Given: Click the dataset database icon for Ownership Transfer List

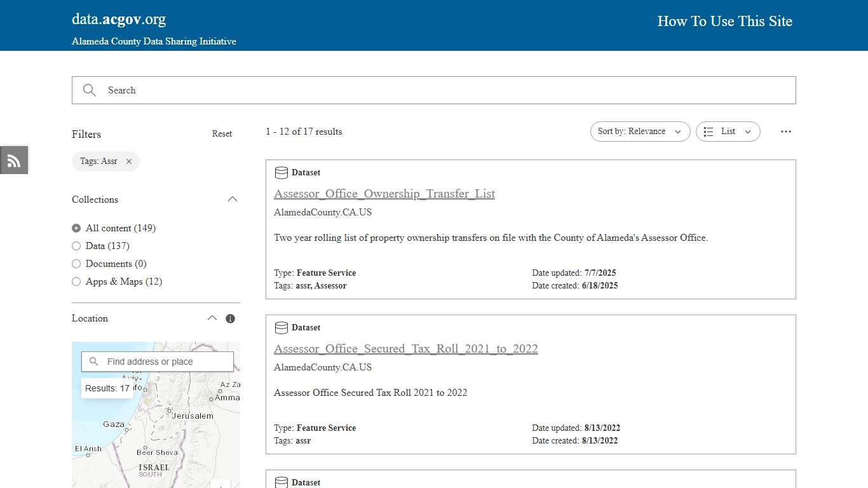Looking at the screenshot, I should tap(281, 172).
